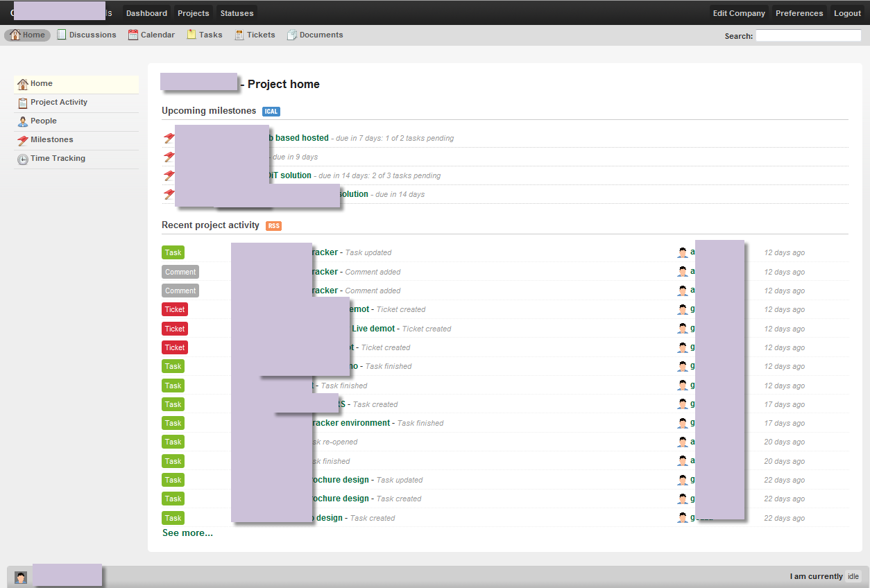Change the 'idle' current status

pyautogui.click(x=853, y=576)
